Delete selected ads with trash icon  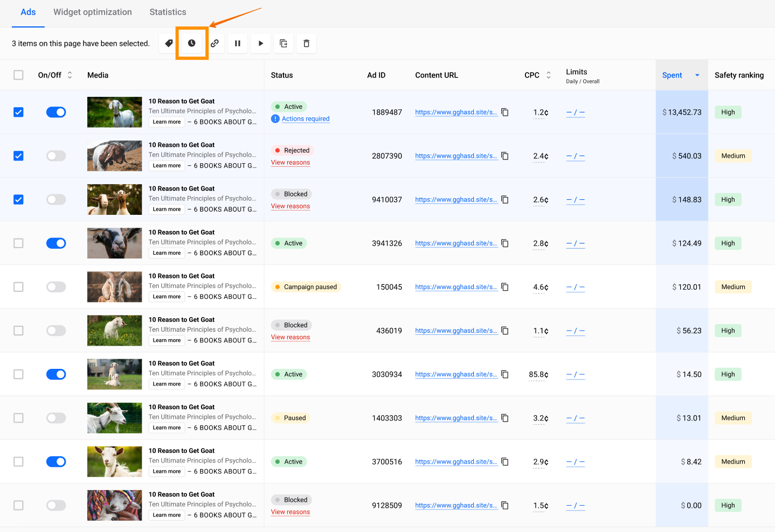307,44
